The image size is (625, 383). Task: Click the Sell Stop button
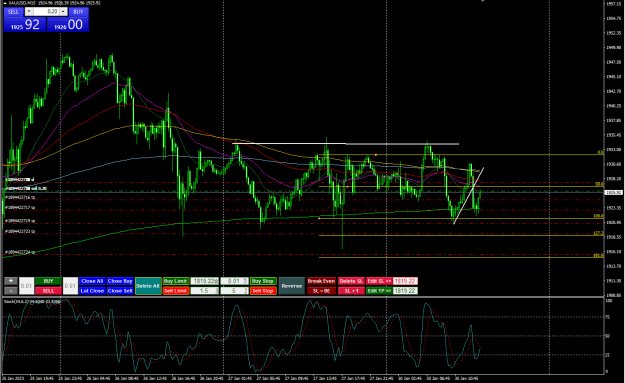coord(263,291)
